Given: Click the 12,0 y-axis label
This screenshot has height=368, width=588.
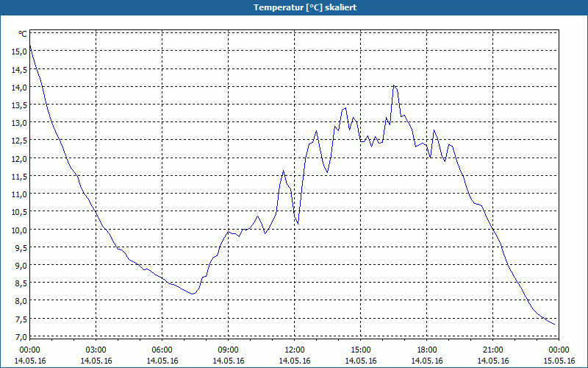Looking at the screenshot, I should coord(19,158).
